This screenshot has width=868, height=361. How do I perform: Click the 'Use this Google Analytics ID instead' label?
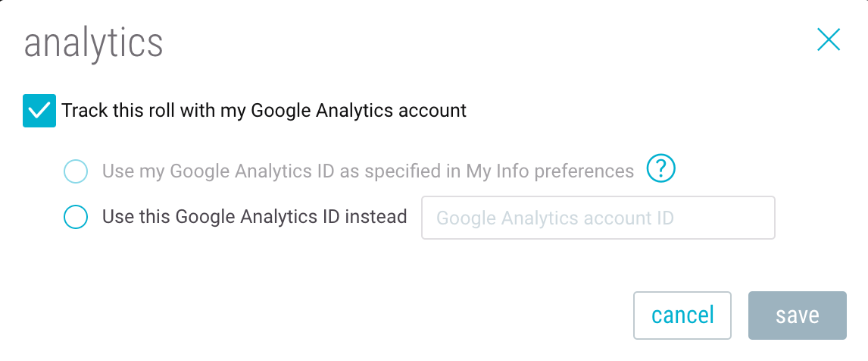[254, 216]
